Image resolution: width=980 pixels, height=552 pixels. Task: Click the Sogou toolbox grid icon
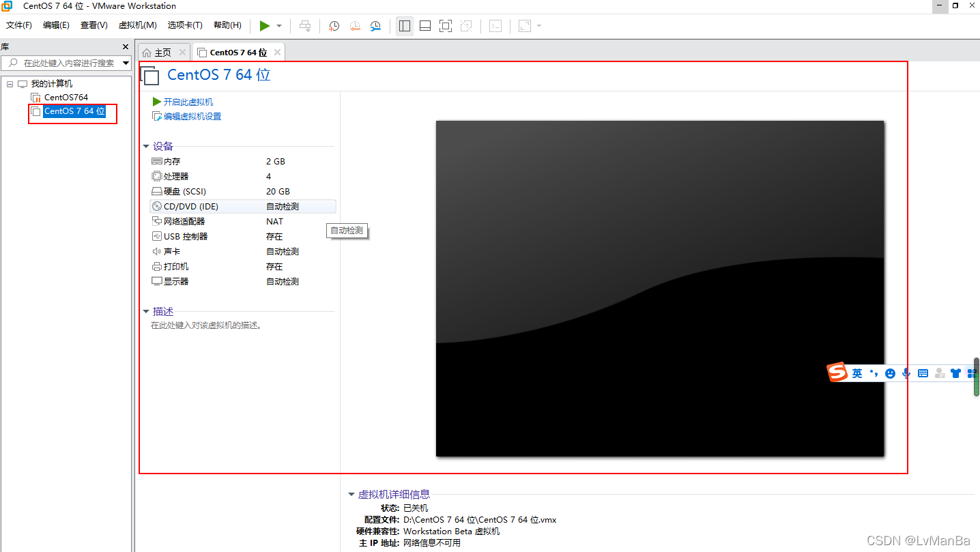(x=971, y=373)
